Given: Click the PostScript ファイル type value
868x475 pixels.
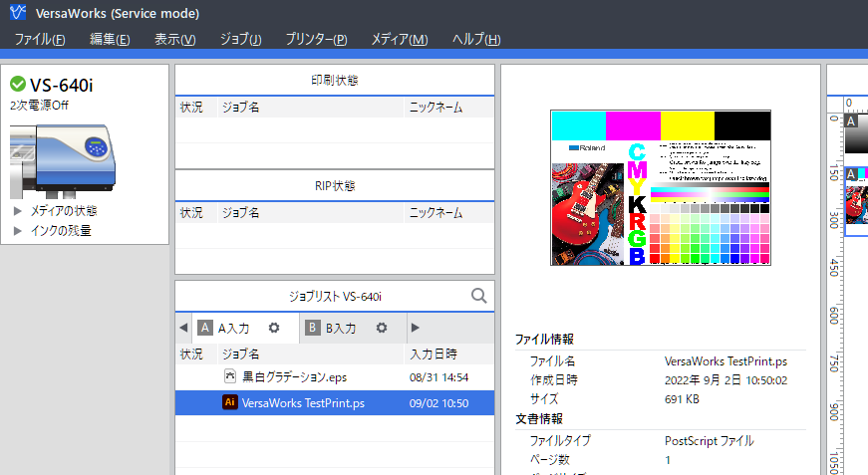Looking at the screenshot, I should [710, 441].
